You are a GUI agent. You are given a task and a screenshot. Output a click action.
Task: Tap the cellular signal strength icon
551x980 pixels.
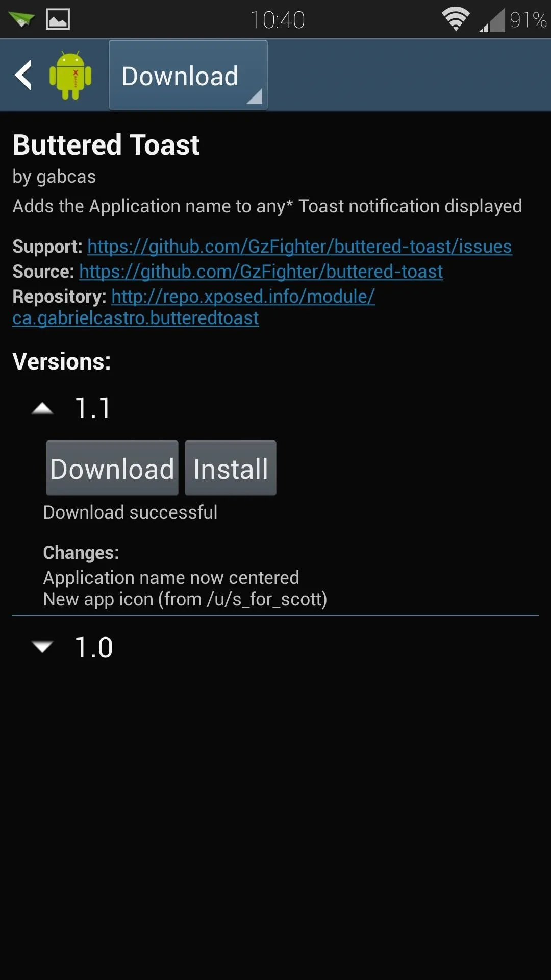pyautogui.click(x=492, y=20)
